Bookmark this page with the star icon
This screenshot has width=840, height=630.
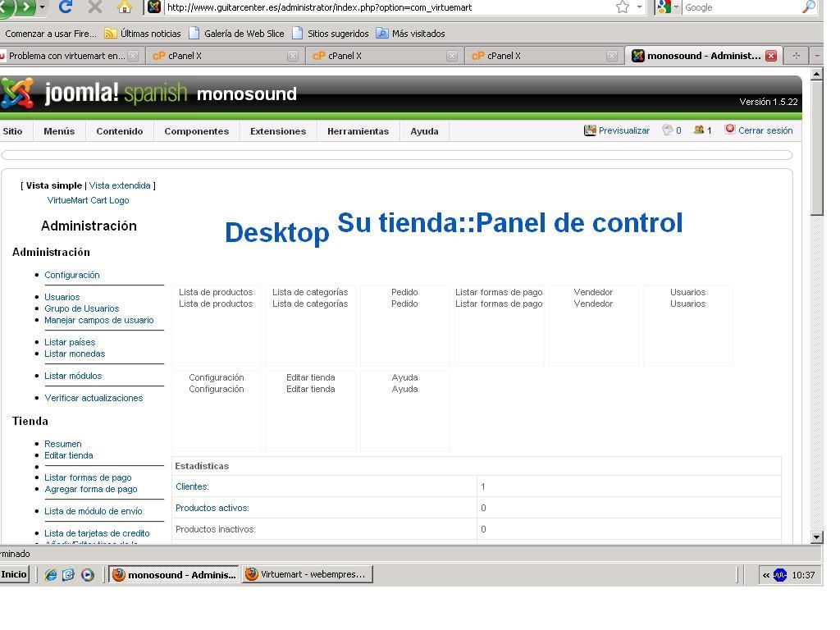click(x=622, y=7)
